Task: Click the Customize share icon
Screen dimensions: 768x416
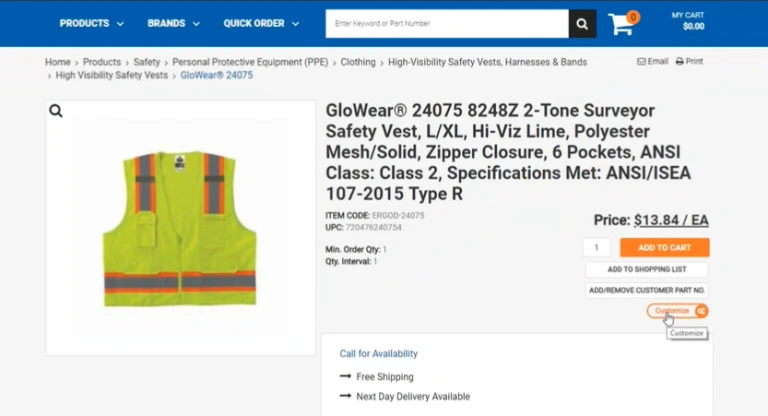Action: point(701,311)
